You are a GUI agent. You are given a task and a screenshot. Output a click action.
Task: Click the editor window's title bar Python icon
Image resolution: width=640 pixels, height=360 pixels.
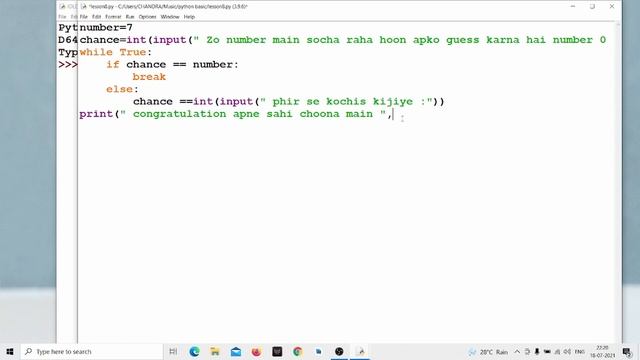(x=84, y=7)
